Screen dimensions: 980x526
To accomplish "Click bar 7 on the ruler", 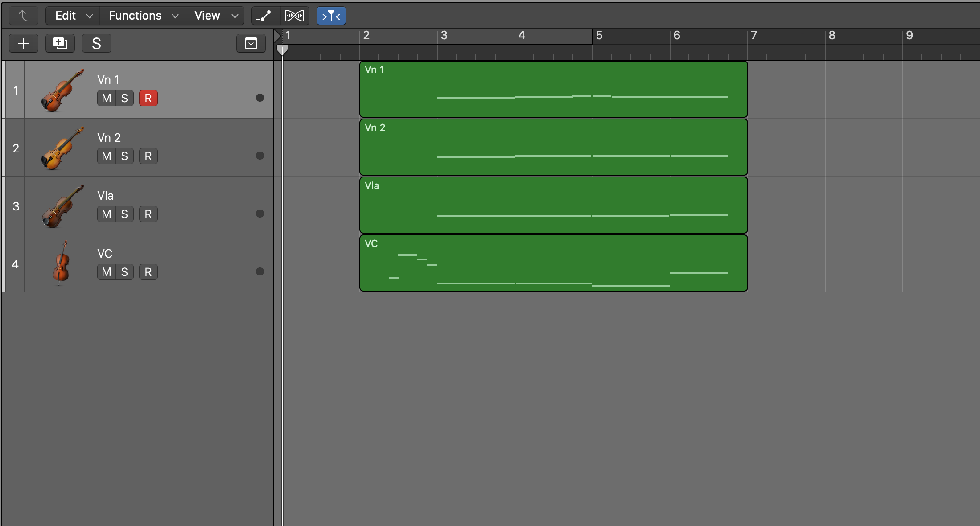I will [754, 36].
